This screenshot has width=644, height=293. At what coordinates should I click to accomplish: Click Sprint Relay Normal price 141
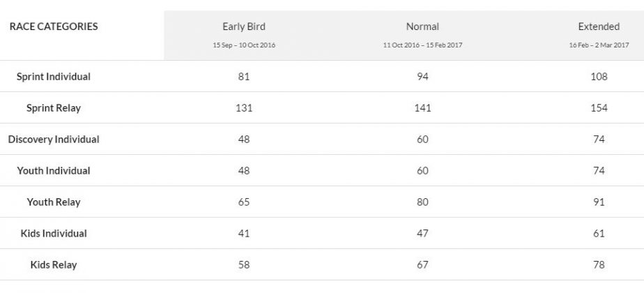[x=422, y=108]
